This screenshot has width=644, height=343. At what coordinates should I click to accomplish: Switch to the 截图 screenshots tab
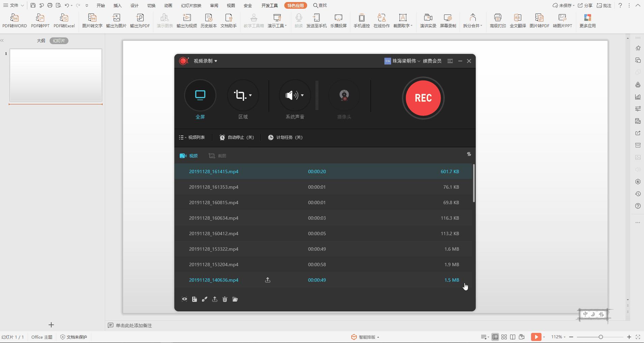pos(217,156)
